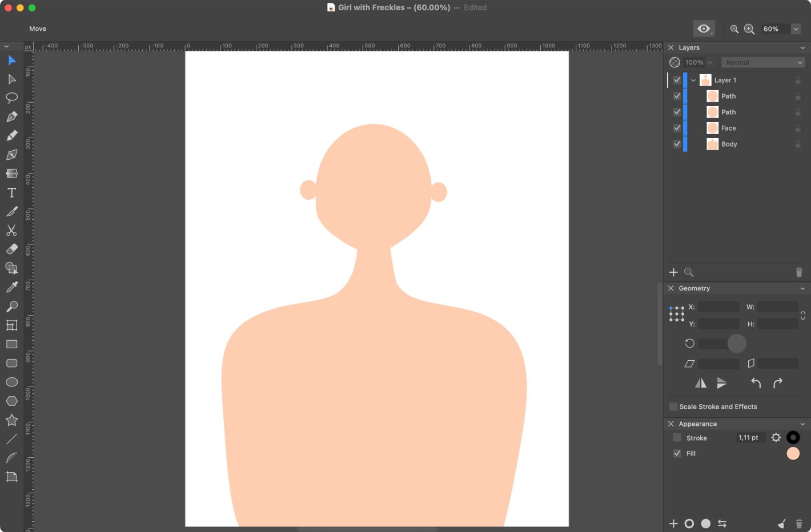Image resolution: width=811 pixels, height=532 pixels.
Task: Rotate selection counterclockwise 90 degrees
Action: (x=756, y=383)
